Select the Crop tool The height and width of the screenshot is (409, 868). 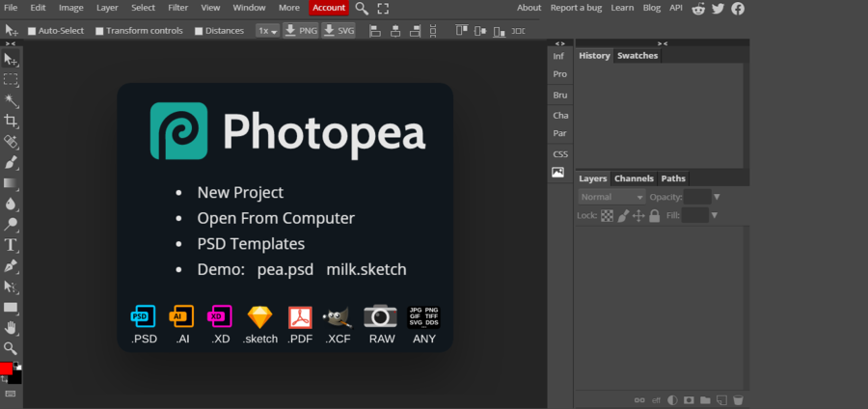click(x=11, y=122)
